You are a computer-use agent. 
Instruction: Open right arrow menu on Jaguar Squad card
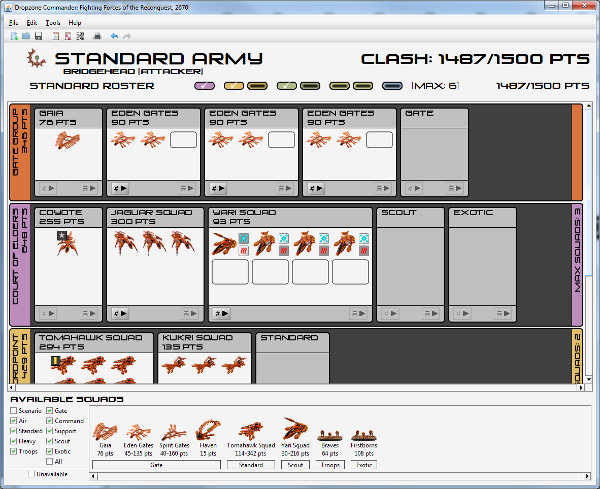point(190,314)
